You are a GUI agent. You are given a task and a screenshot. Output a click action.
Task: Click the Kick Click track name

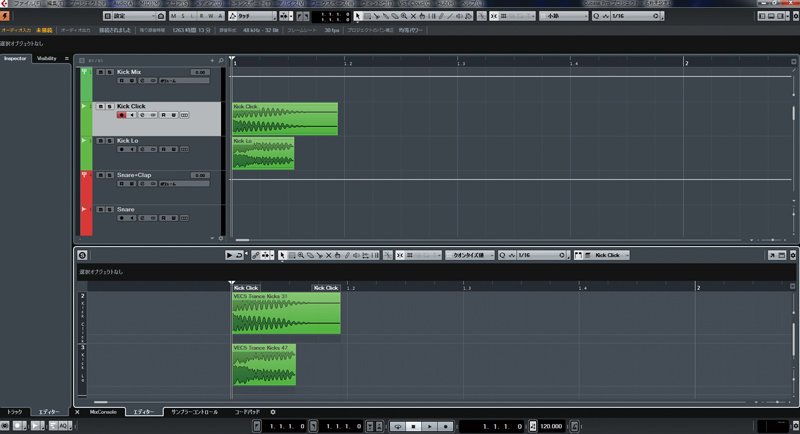tap(131, 106)
